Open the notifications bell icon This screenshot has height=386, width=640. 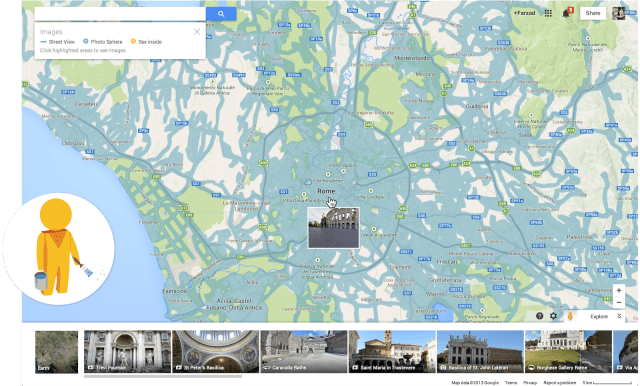click(x=566, y=13)
